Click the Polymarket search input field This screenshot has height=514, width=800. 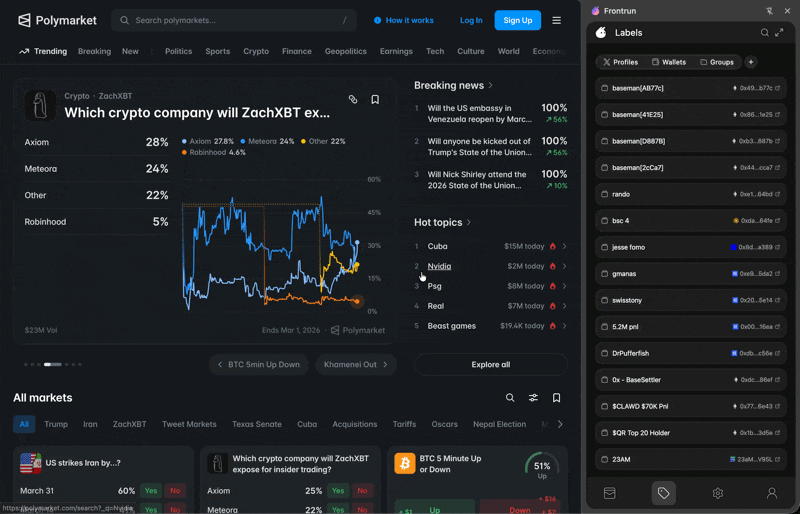[234, 20]
